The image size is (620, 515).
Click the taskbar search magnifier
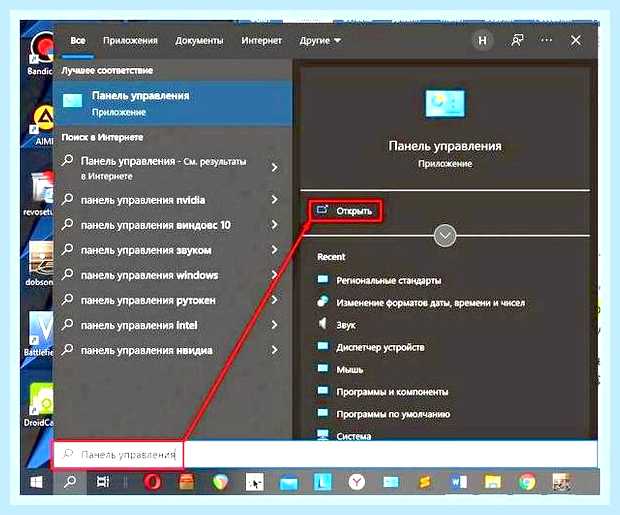(x=70, y=482)
